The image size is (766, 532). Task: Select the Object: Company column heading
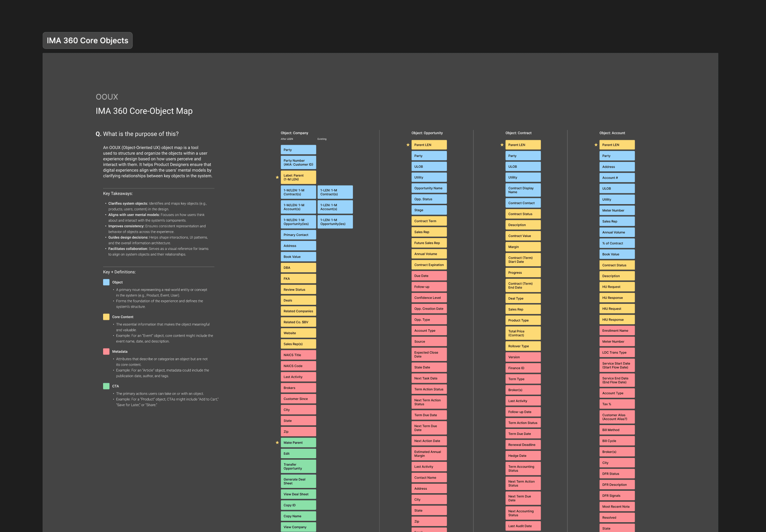click(x=294, y=133)
